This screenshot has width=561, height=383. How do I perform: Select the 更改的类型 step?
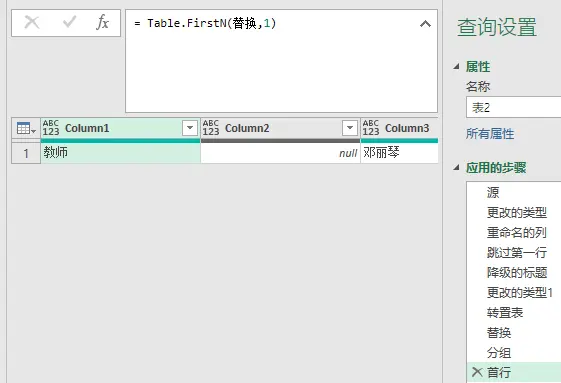pos(514,213)
